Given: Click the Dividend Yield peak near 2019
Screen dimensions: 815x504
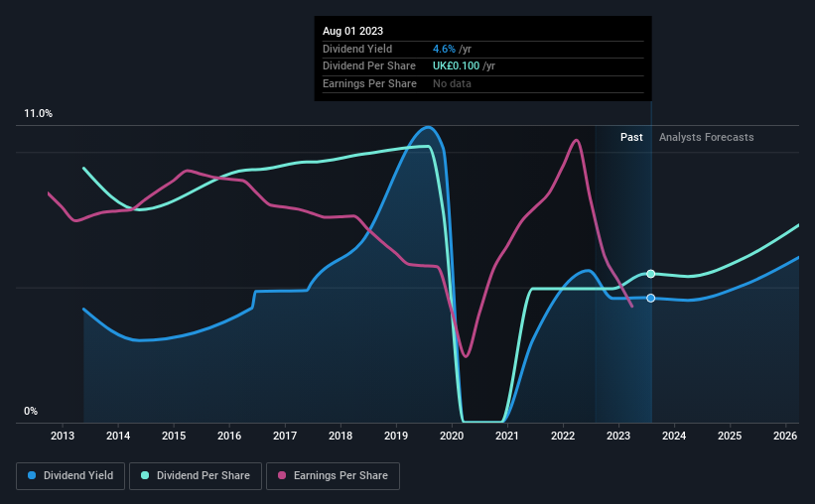Looking at the screenshot, I should 428,127.
